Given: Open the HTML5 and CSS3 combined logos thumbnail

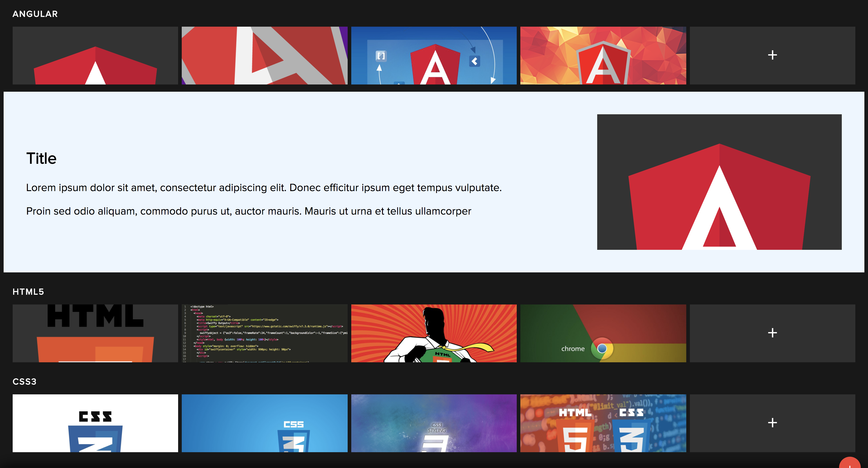Looking at the screenshot, I should tap(603, 423).
